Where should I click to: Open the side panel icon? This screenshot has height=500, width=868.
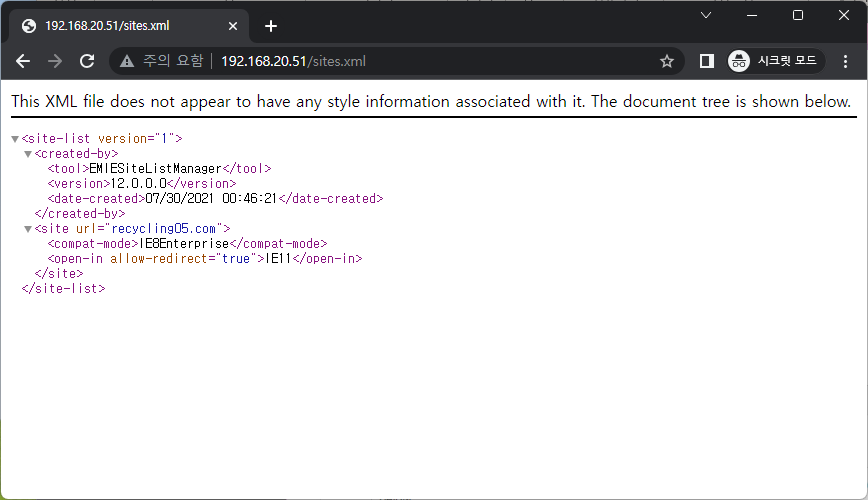pyautogui.click(x=706, y=61)
